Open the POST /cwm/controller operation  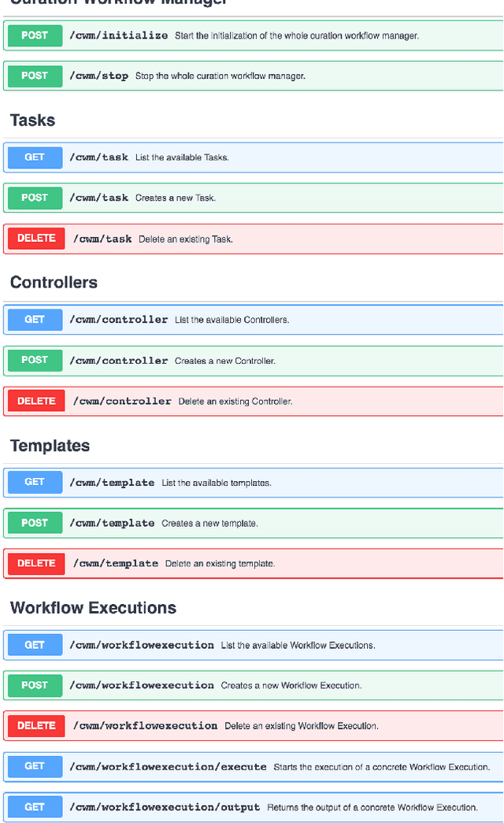236,360
